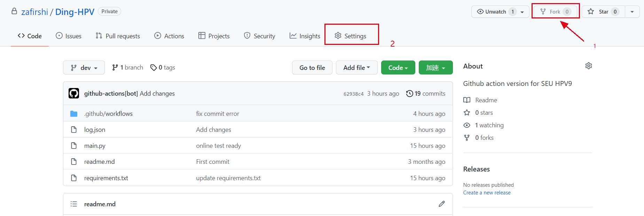Open the star lists dropdown arrow
This screenshot has width=644, height=216.
click(632, 12)
